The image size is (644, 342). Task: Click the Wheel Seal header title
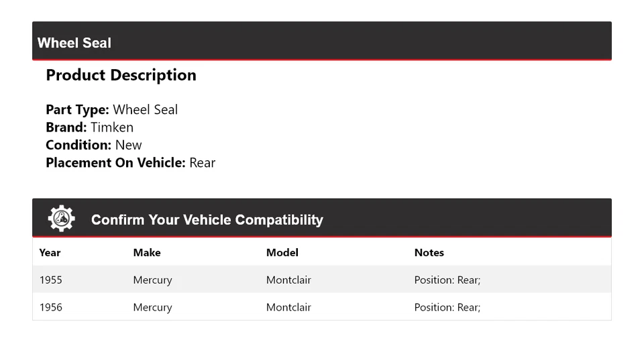pyautogui.click(x=74, y=43)
